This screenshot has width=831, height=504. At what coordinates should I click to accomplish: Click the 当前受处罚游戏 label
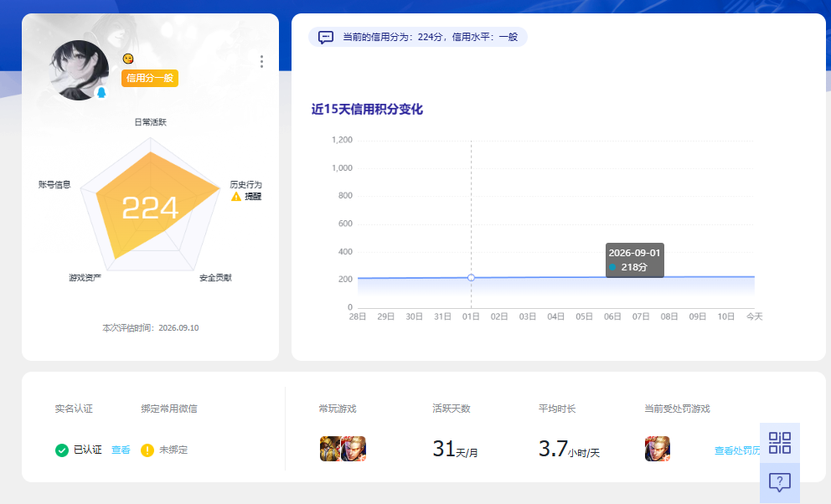(x=678, y=409)
